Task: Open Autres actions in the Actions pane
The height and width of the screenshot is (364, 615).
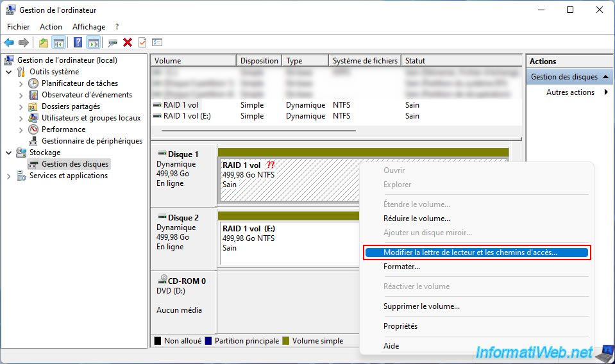Action: (x=570, y=92)
